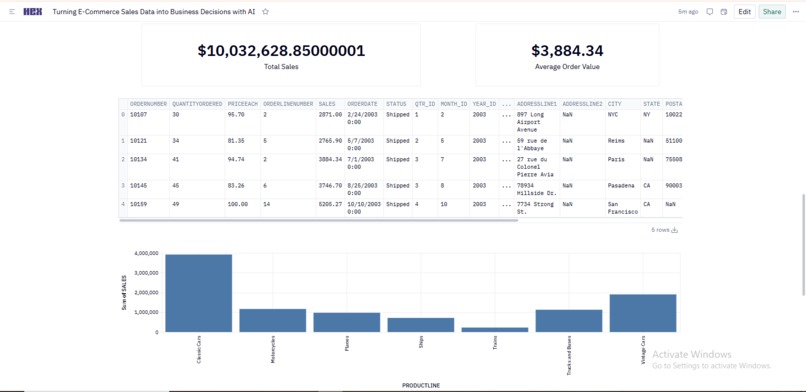Screen dimensions: 806x392
Task: Click the MONTH_ID column header
Action: [x=453, y=104]
